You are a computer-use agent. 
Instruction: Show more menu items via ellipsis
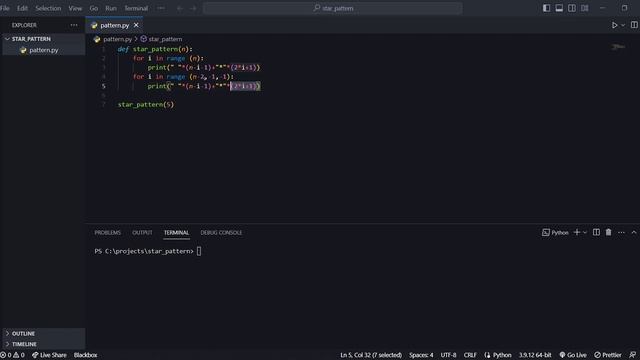(x=161, y=8)
